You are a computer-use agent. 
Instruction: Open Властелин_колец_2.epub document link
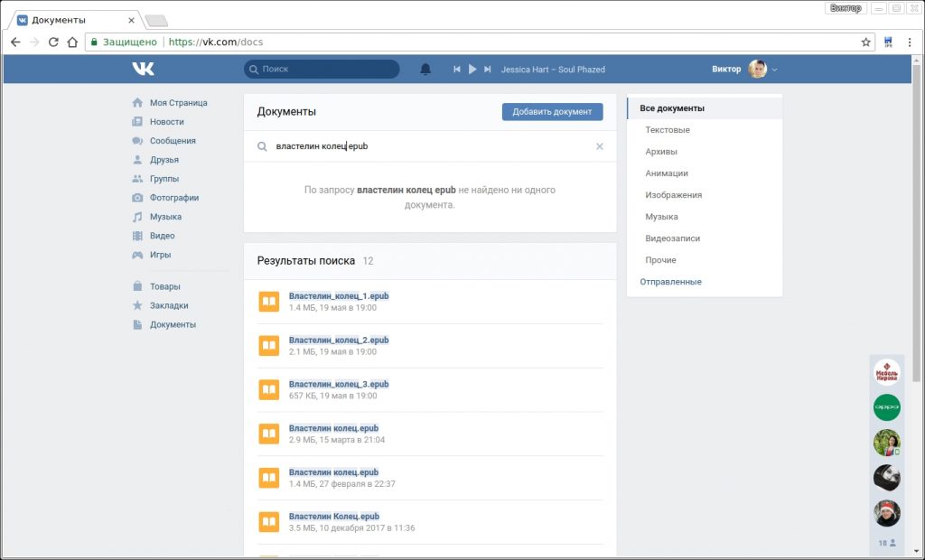[x=339, y=340]
